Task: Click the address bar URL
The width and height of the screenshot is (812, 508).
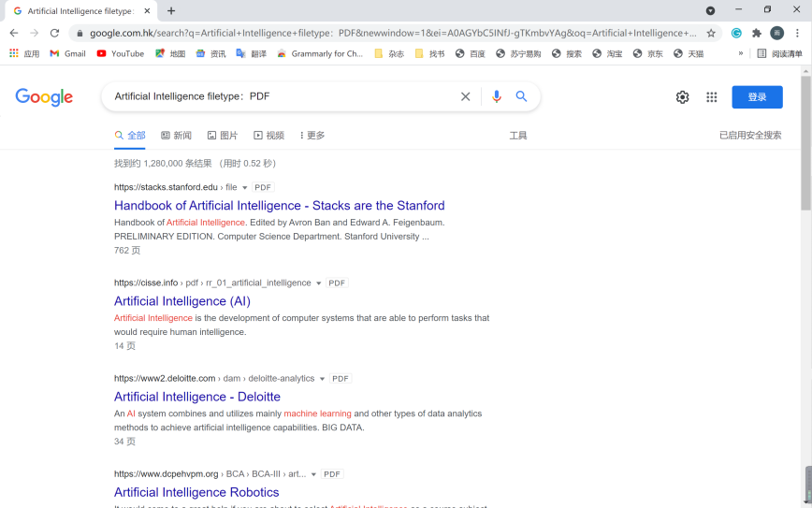Action: coord(393,33)
